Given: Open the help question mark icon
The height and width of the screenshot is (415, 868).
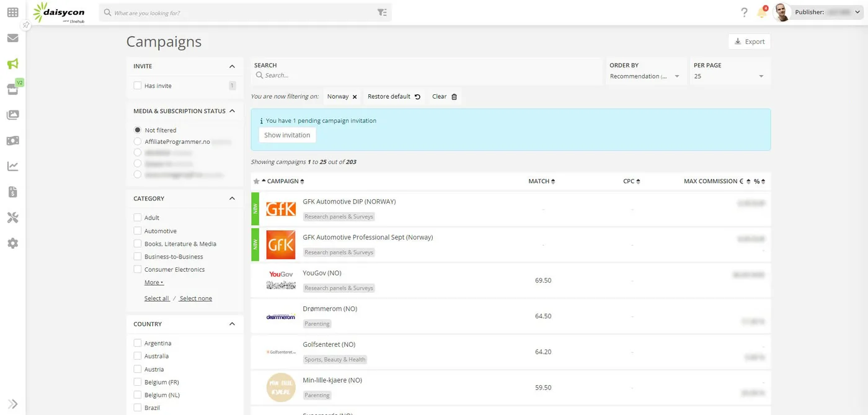Looking at the screenshot, I should coord(745,12).
